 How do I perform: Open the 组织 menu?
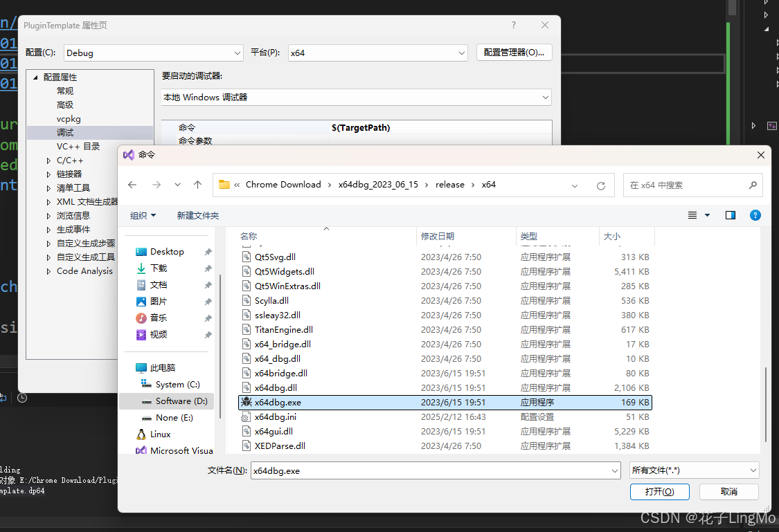coord(143,215)
